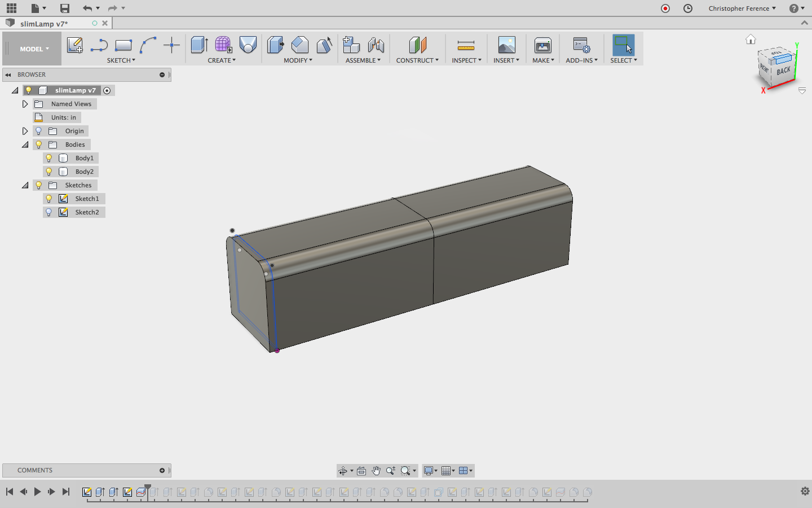Open the job status clock icon

coord(688,8)
